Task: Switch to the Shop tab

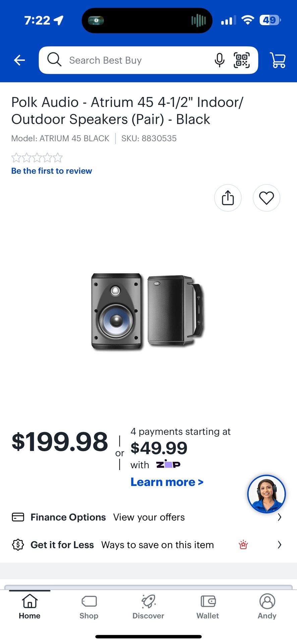Action: pos(89,607)
